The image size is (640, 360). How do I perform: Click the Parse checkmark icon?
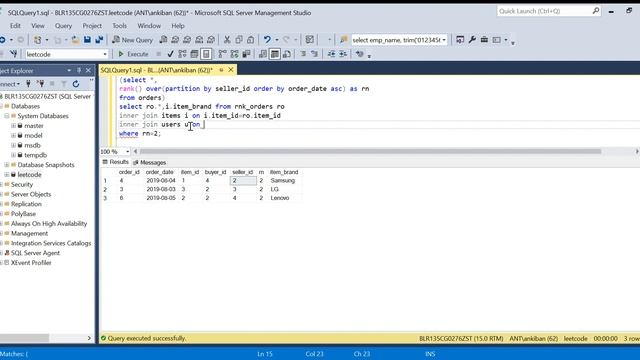(171, 54)
